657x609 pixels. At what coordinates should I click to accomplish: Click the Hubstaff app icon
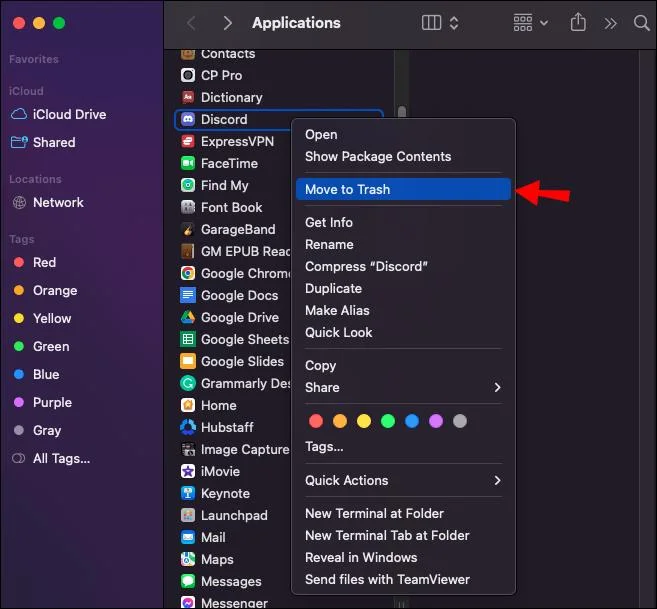(187, 427)
